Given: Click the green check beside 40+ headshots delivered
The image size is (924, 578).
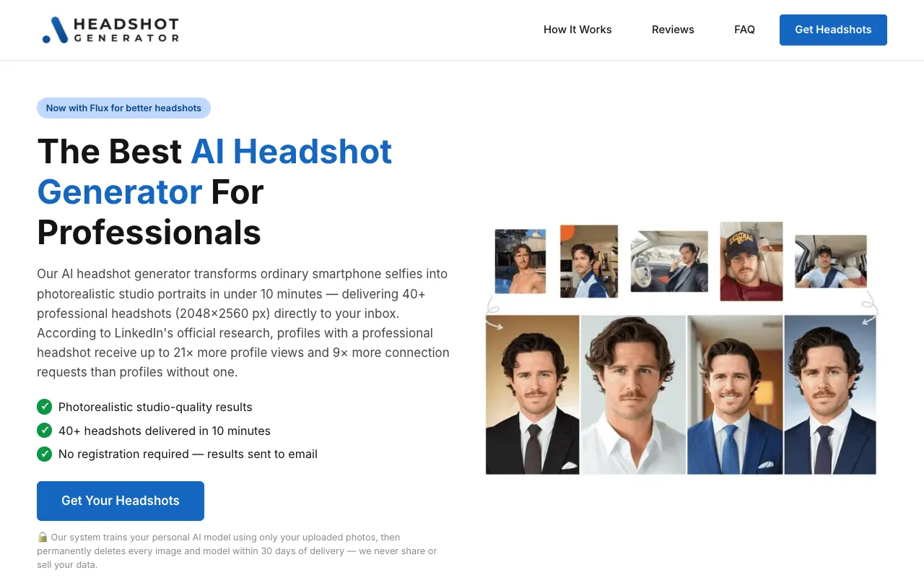Looking at the screenshot, I should point(45,431).
